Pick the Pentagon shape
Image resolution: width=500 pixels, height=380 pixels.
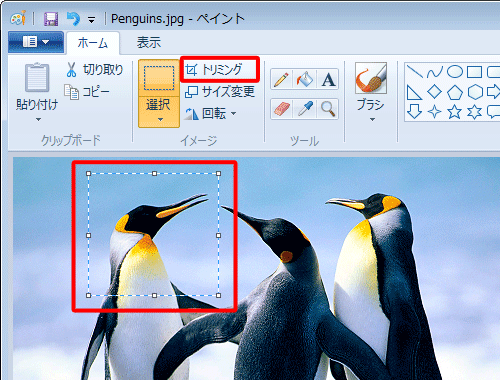click(x=455, y=92)
